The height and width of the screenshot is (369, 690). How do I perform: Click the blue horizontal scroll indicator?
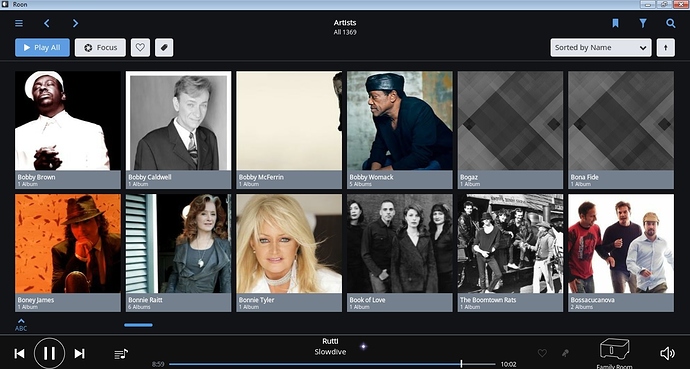138,325
